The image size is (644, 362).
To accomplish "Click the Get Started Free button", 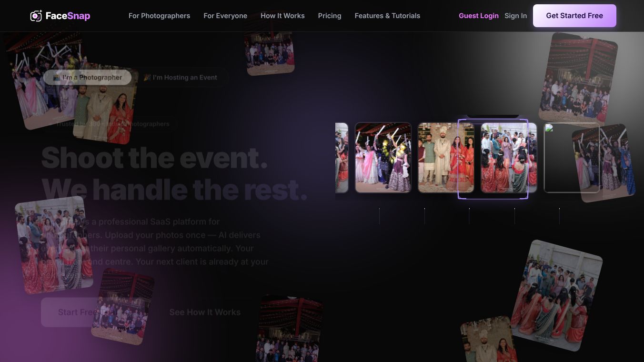I will point(574,16).
